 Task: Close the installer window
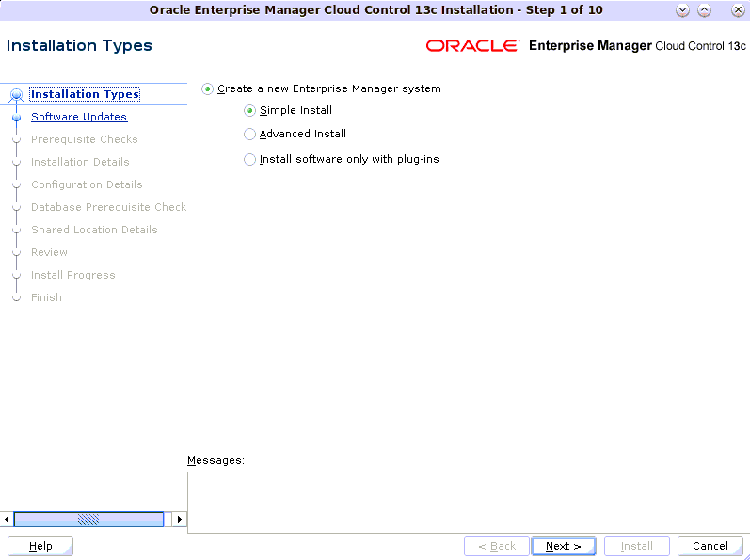738,10
